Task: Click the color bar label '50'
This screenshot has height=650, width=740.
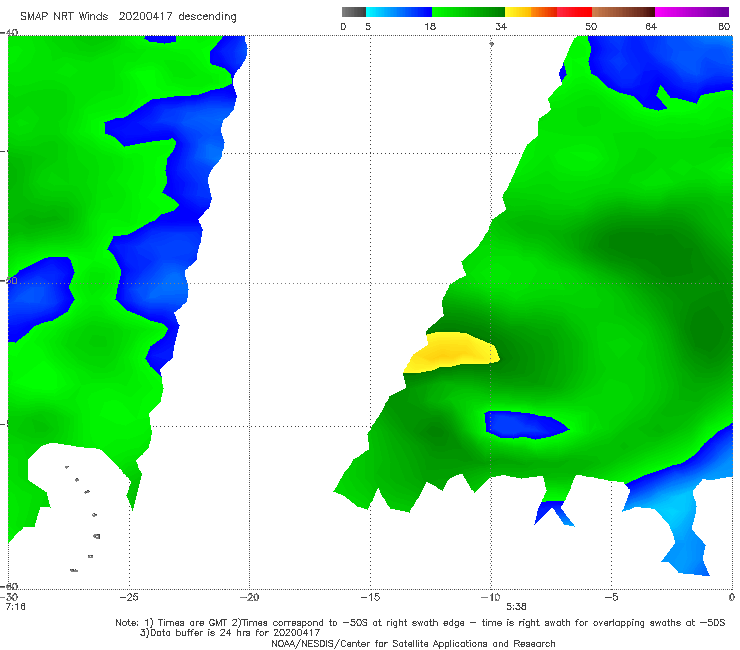Action: [x=591, y=27]
